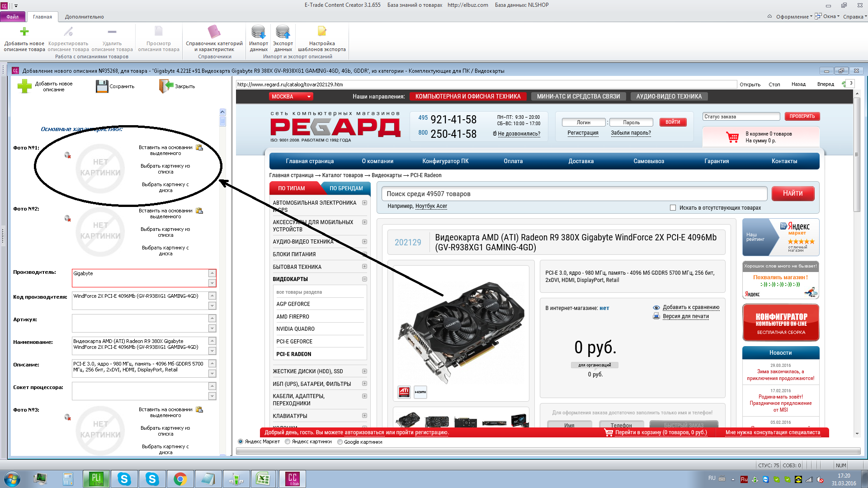Click the red 'НАЙТИ' search button
This screenshot has width=868, height=488.
793,193
